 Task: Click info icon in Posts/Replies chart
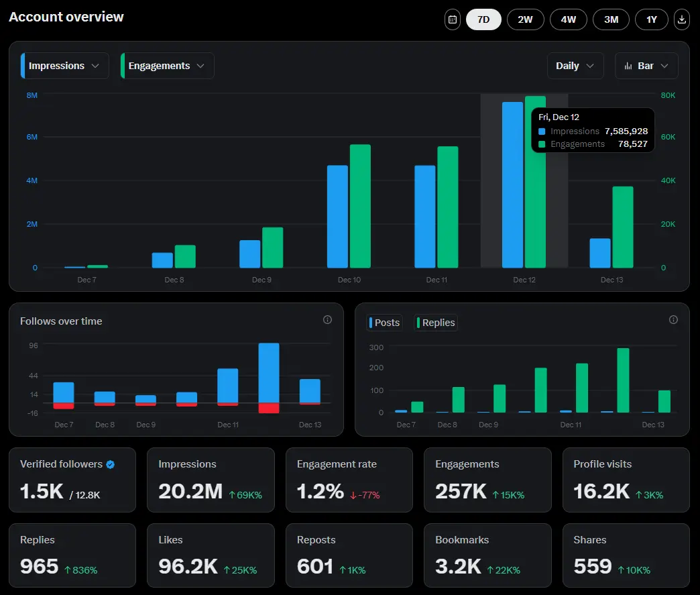[x=673, y=320]
